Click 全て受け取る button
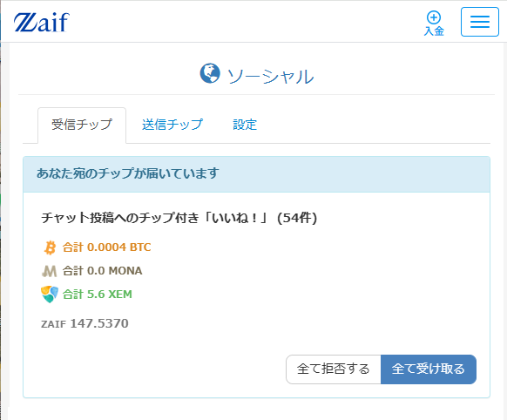The image size is (507, 420). 429,369
